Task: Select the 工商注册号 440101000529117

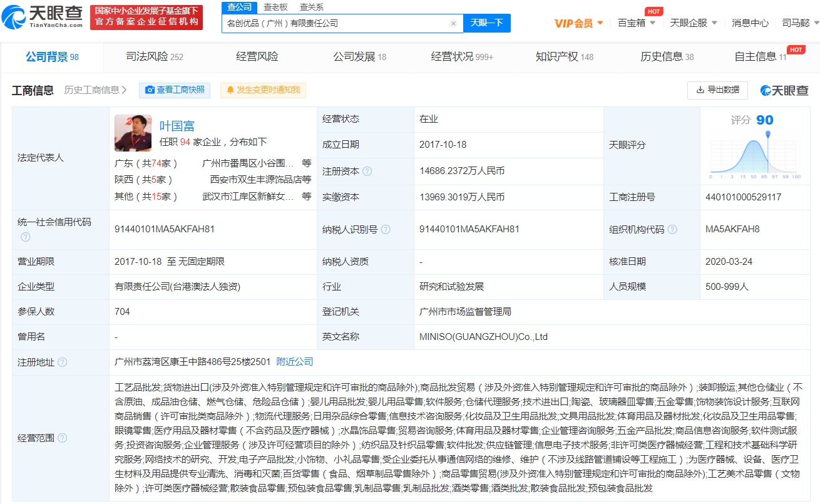Action: pos(743,197)
